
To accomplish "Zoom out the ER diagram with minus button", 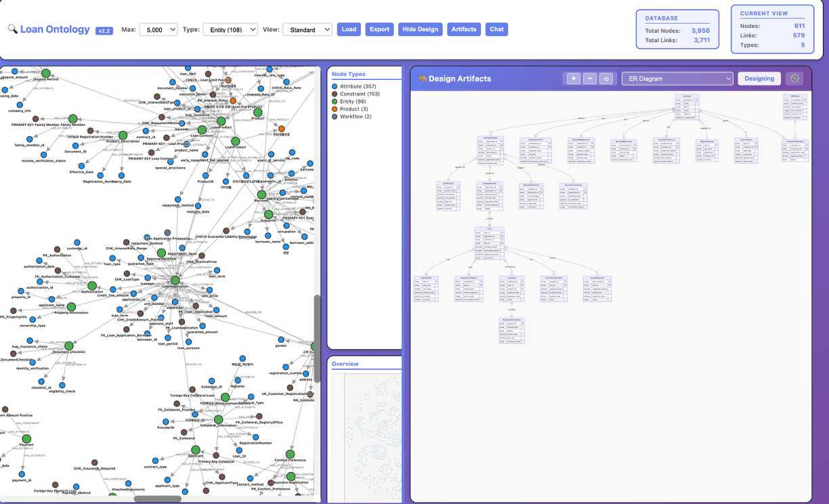I will pos(590,79).
